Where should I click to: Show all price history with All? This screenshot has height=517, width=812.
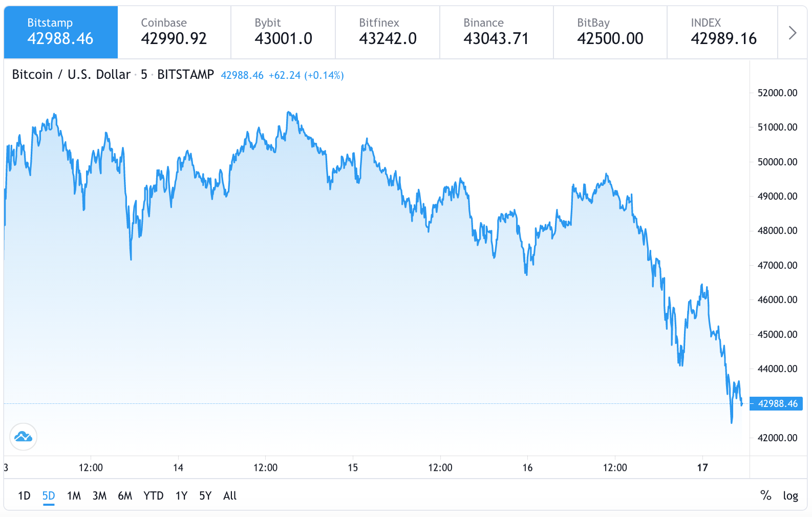coord(230,496)
